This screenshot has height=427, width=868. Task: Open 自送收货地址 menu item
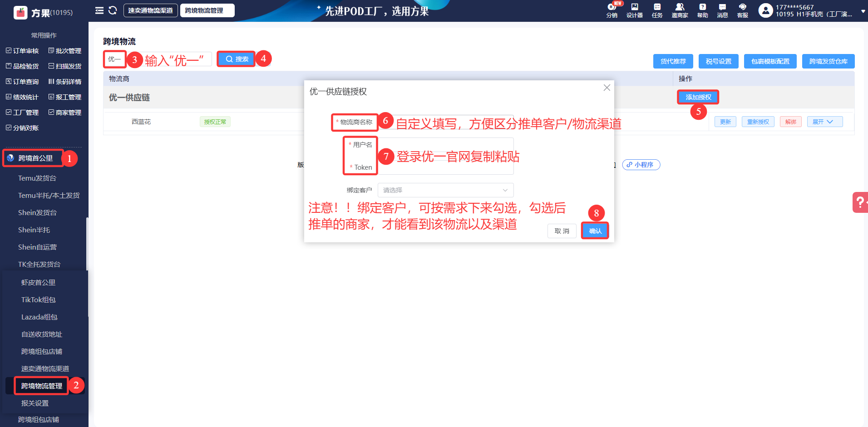[42, 334]
